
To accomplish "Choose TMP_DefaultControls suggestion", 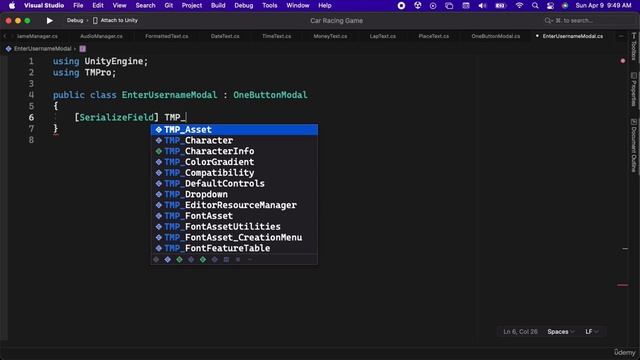I will pos(234,183).
